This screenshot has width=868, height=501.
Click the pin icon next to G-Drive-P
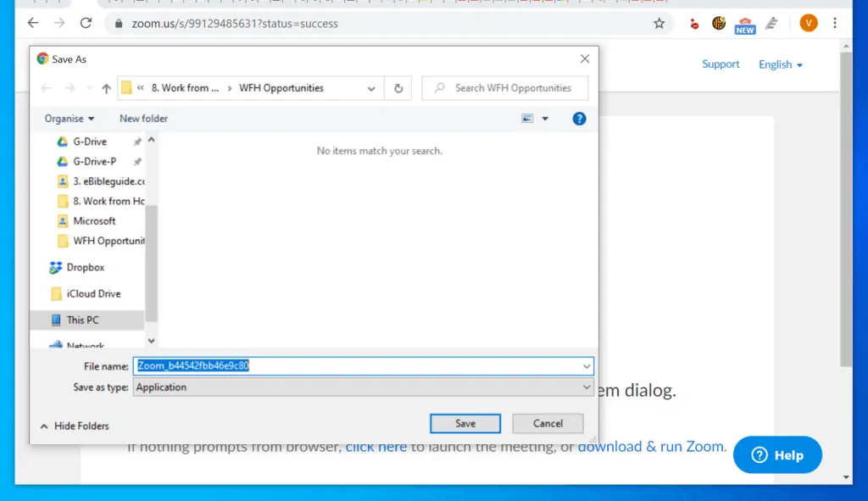(137, 162)
